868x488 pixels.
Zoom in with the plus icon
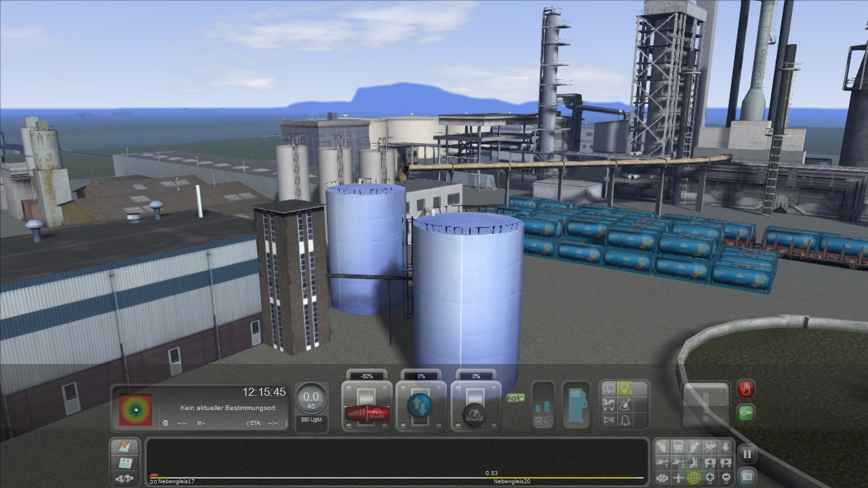[x=709, y=479]
